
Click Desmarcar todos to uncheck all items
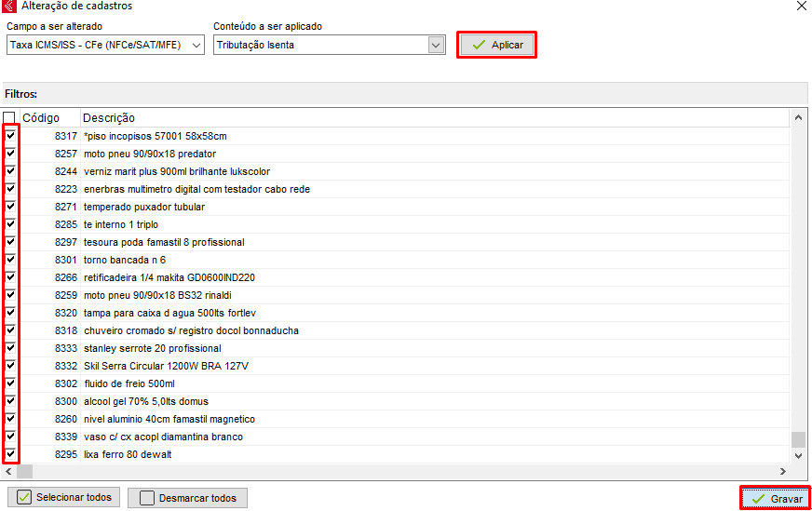tap(187, 498)
